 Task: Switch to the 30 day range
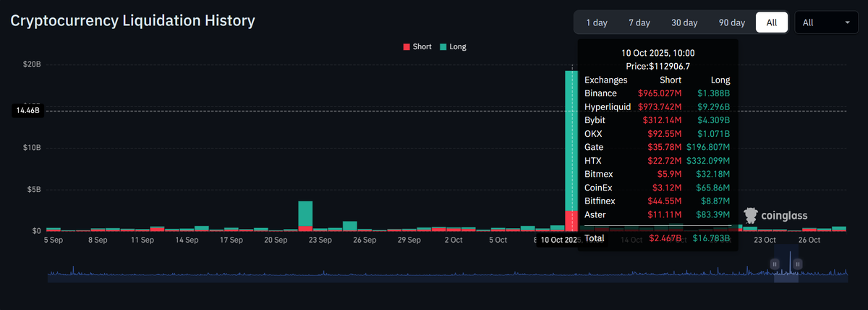[x=684, y=22]
